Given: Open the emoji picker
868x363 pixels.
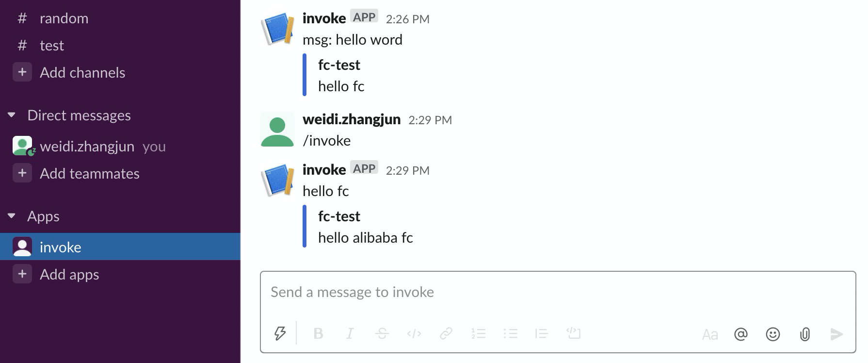Looking at the screenshot, I should pyautogui.click(x=772, y=334).
